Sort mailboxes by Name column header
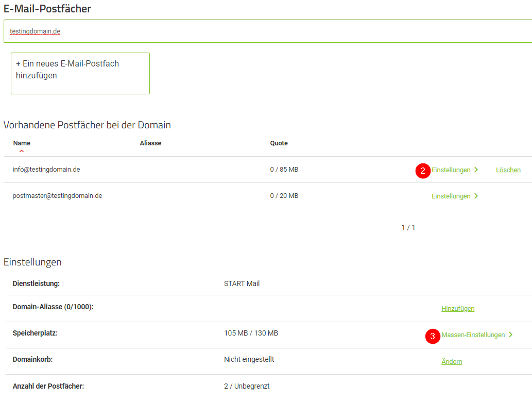 22,143
